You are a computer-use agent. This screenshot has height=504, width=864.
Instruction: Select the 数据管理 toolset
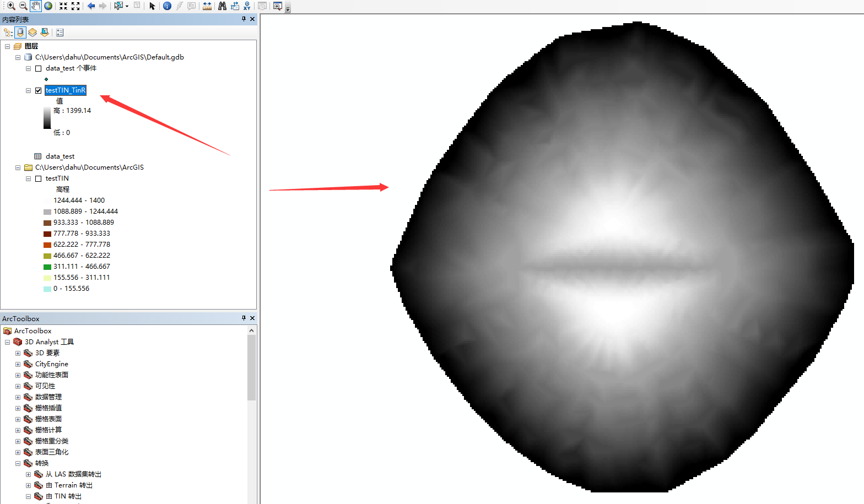click(x=48, y=397)
